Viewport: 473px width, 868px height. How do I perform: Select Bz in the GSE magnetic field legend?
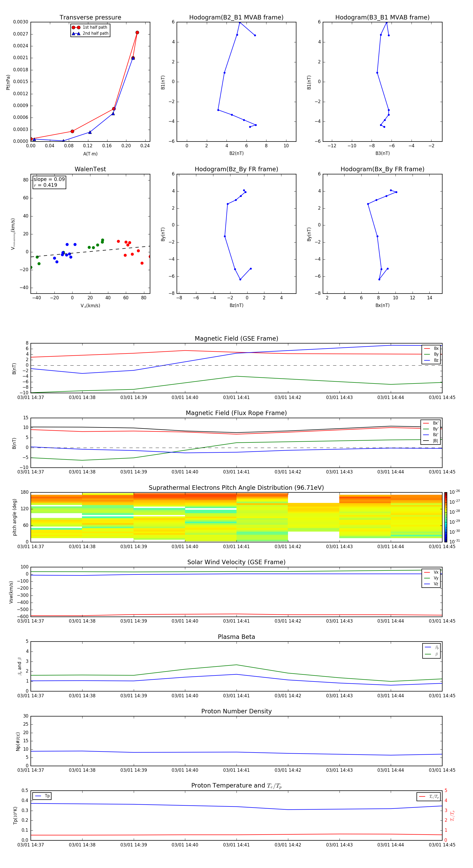click(431, 360)
